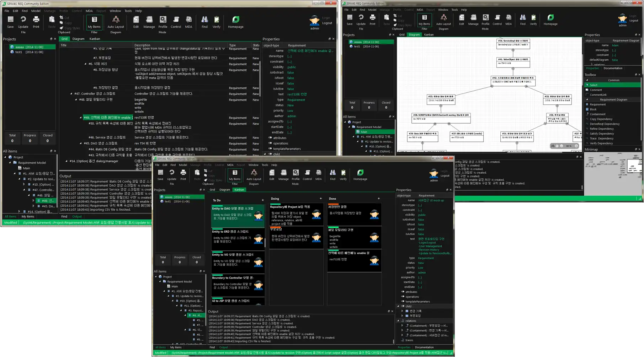The width and height of the screenshot is (644, 357).
Task: Toggle My Items filter in Diagram window
Action: (424, 20)
